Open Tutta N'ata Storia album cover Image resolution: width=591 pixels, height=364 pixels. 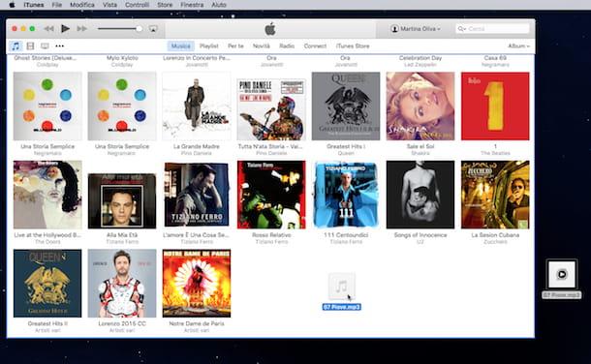click(x=271, y=109)
